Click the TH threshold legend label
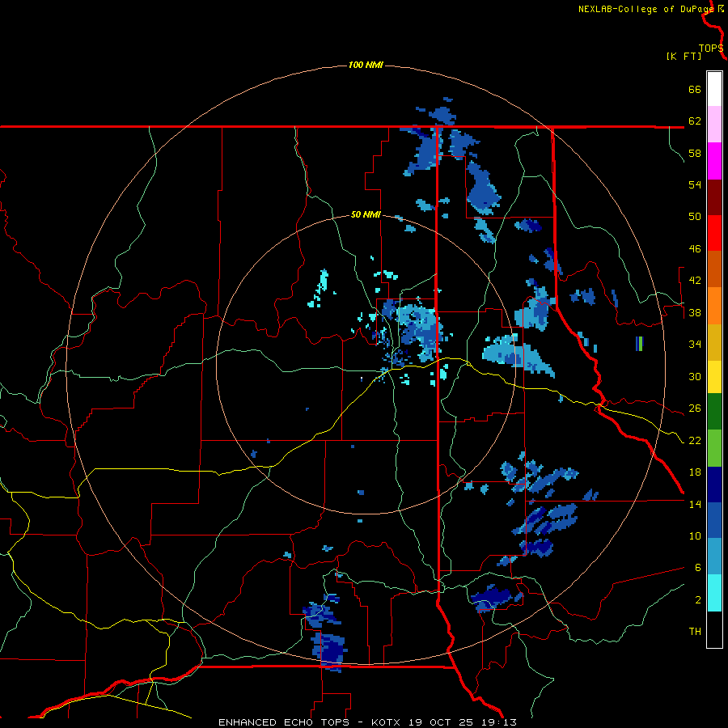 pos(695,631)
